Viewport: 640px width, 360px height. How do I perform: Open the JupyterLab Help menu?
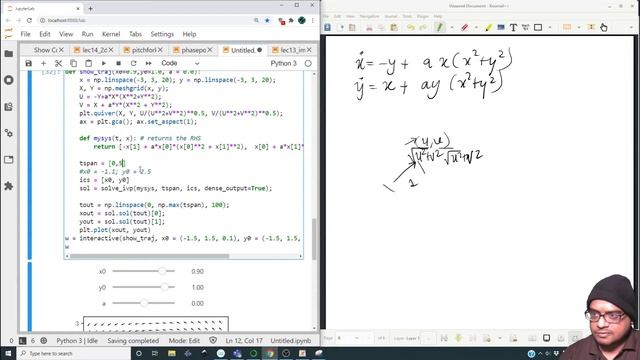click(x=189, y=34)
